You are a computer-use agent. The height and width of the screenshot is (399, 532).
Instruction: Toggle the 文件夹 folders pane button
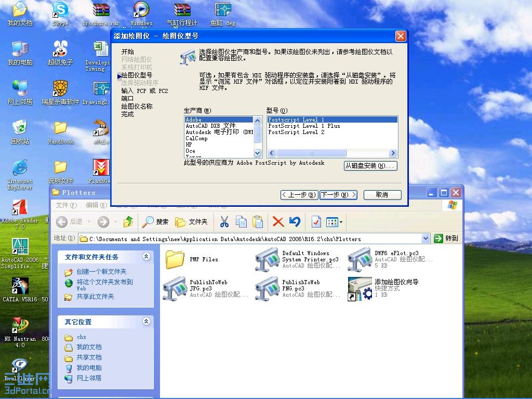tap(191, 221)
